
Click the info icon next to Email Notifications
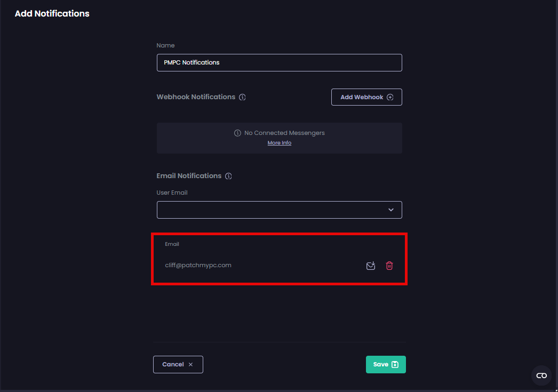(229, 175)
